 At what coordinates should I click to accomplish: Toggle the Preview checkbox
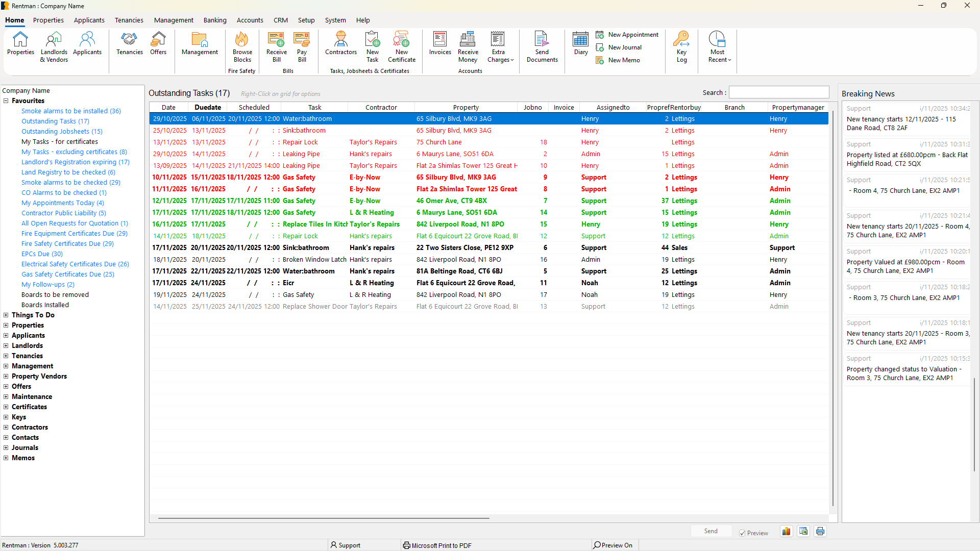click(742, 533)
